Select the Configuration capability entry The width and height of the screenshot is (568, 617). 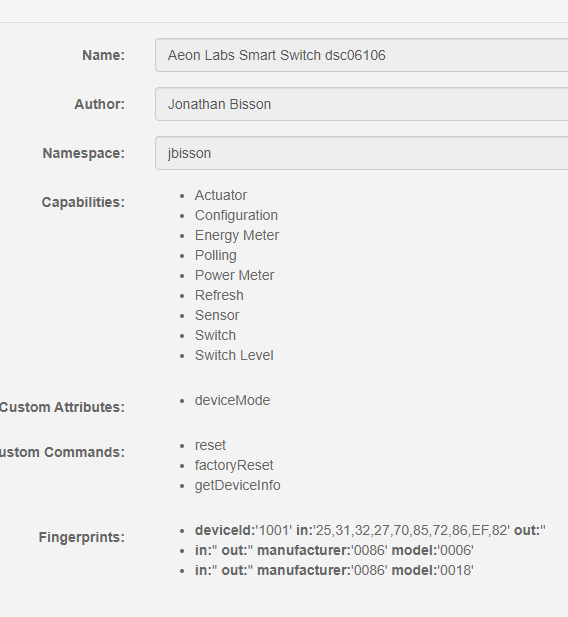point(236,215)
